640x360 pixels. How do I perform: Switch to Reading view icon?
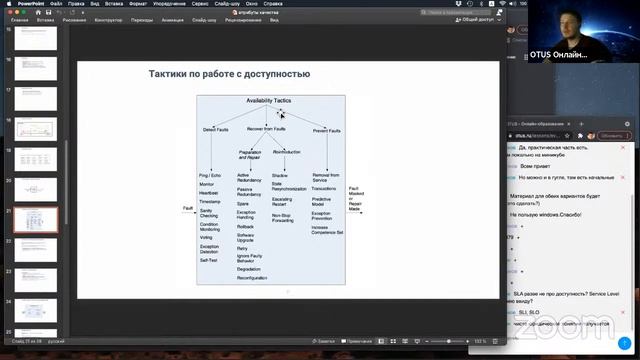point(405,341)
